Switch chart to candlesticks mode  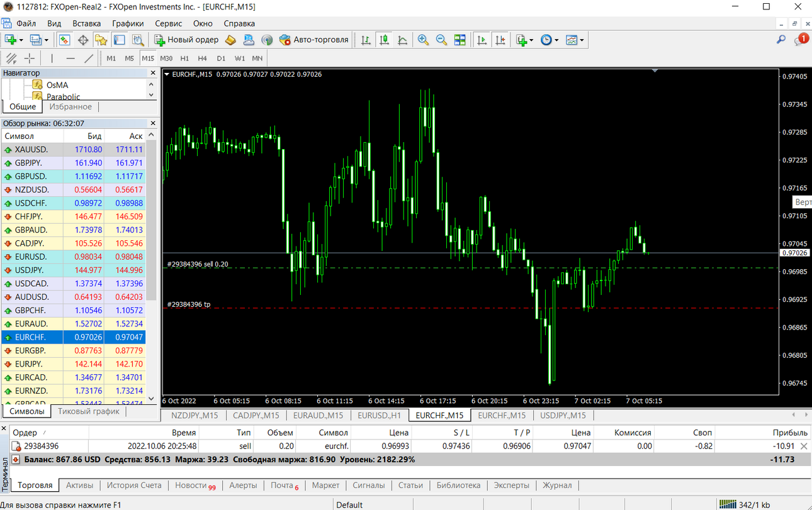pyautogui.click(x=384, y=40)
